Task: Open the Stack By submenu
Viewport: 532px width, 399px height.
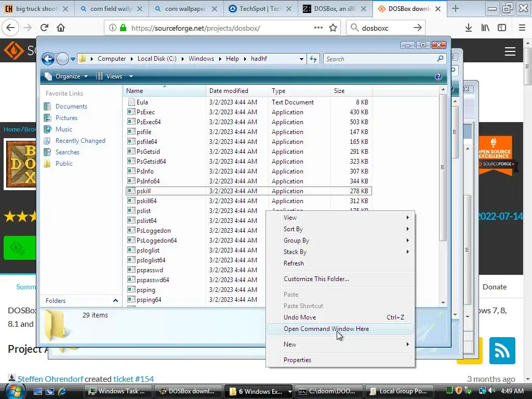Action: coord(340,252)
